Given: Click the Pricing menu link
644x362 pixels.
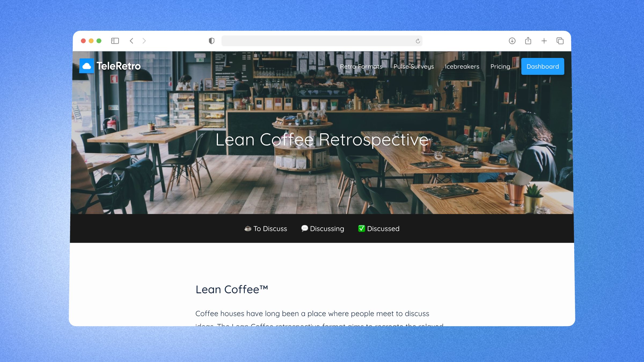Looking at the screenshot, I should (500, 66).
